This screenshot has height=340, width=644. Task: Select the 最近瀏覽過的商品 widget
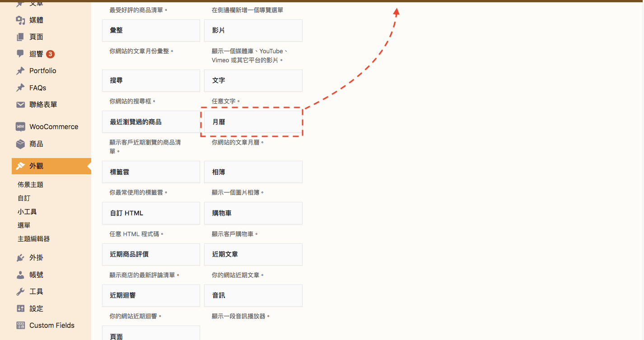[x=151, y=122]
